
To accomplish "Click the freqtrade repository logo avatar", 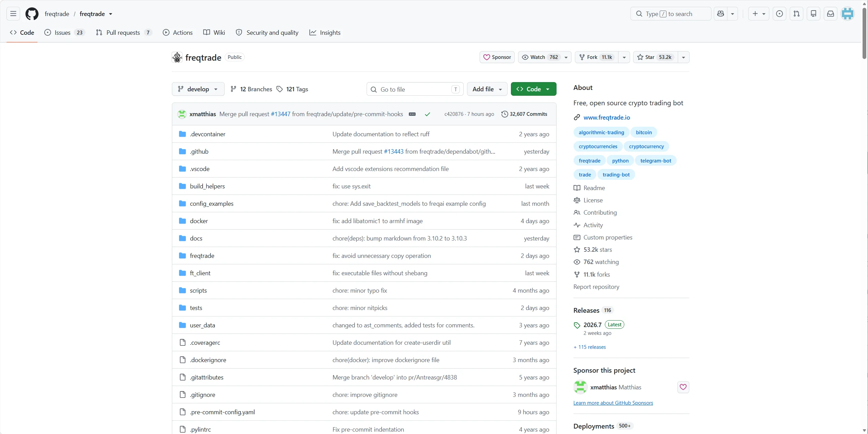I will [x=177, y=57].
